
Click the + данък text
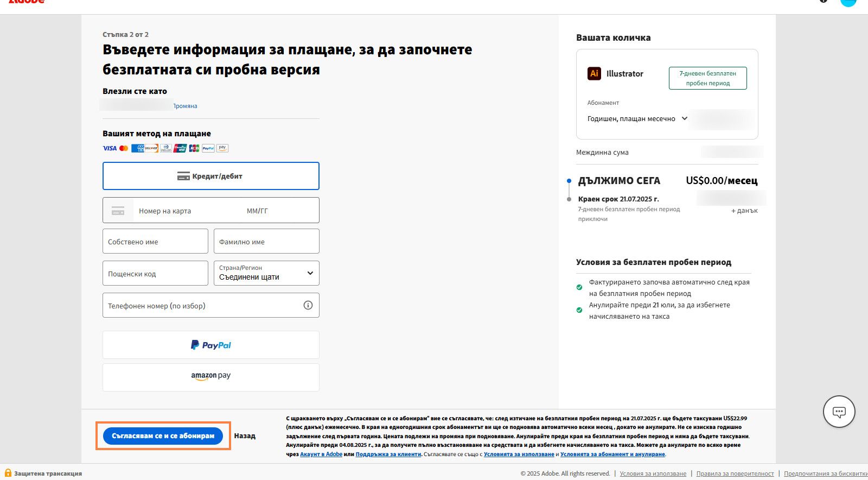point(744,211)
